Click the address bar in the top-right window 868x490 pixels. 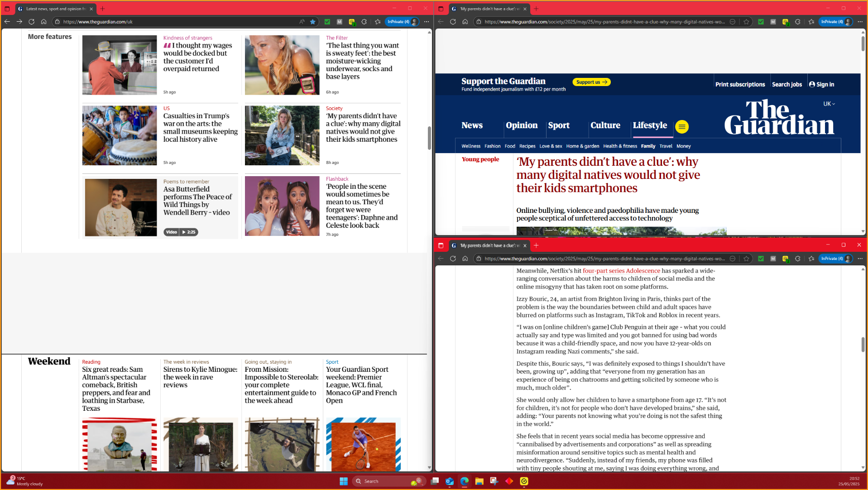[604, 22]
